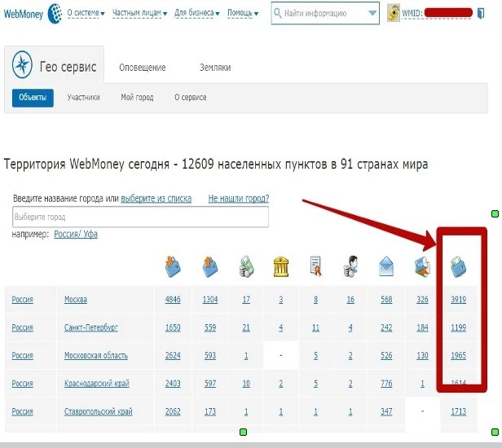Open the 'Москва' city link
The width and height of the screenshot is (502, 448).
tap(75, 300)
